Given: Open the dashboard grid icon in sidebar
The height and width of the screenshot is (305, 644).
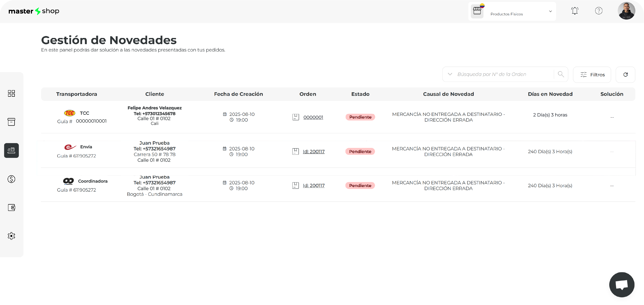Looking at the screenshot, I should pos(11,93).
